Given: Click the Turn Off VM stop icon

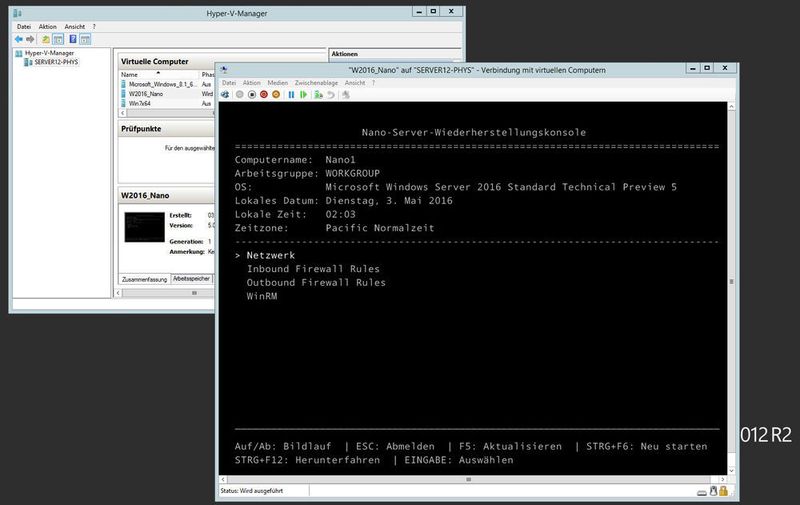Looking at the screenshot, I should (x=252, y=95).
